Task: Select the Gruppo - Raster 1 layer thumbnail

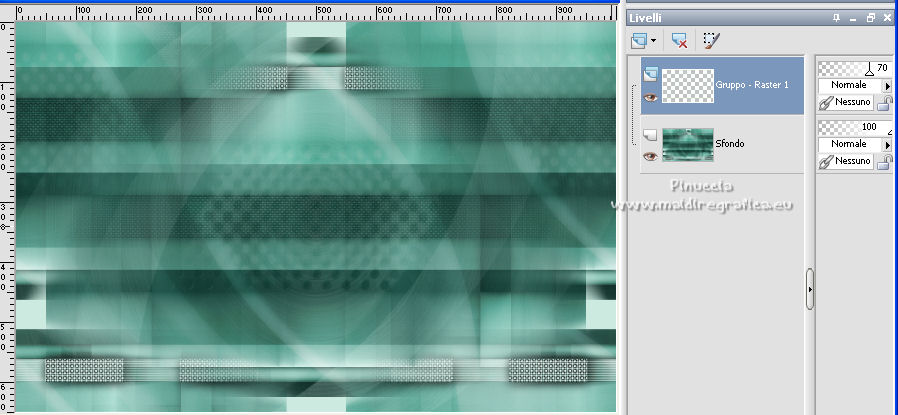Action: click(x=688, y=86)
